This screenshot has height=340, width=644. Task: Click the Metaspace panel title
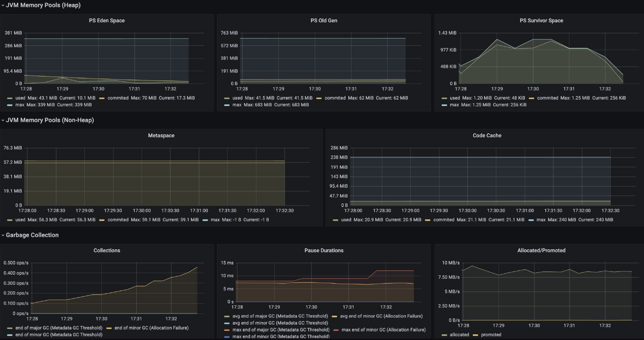point(161,136)
